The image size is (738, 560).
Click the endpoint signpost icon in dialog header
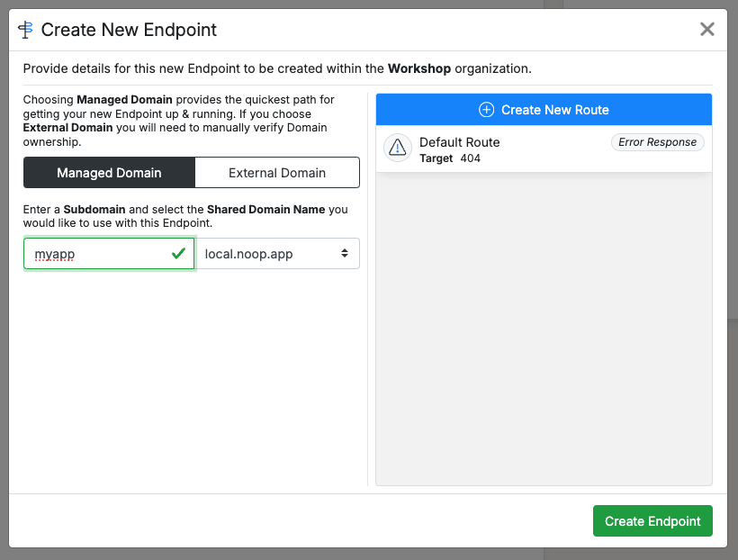click(25, 29)
